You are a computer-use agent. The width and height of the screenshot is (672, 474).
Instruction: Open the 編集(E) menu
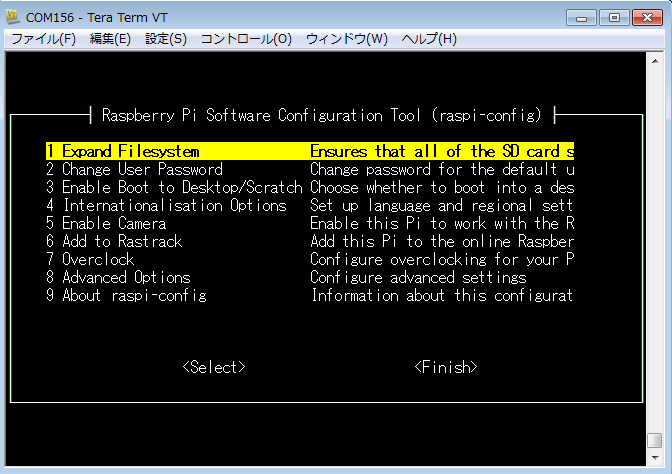coord(110,39)
